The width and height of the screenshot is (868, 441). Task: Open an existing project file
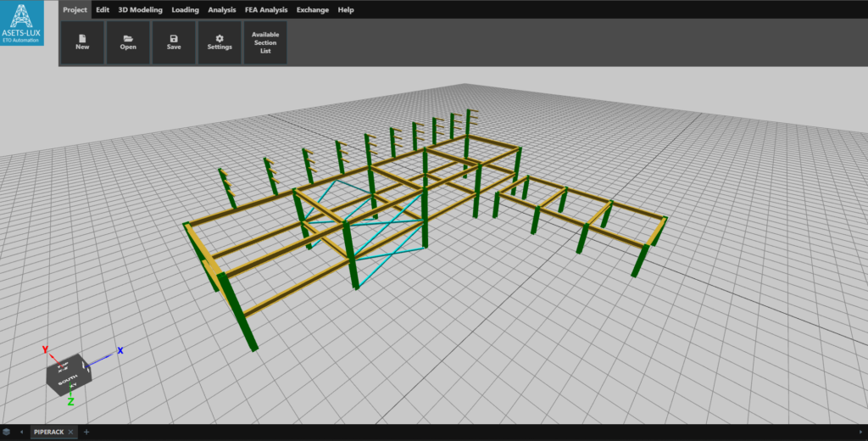tap(128, 42)
